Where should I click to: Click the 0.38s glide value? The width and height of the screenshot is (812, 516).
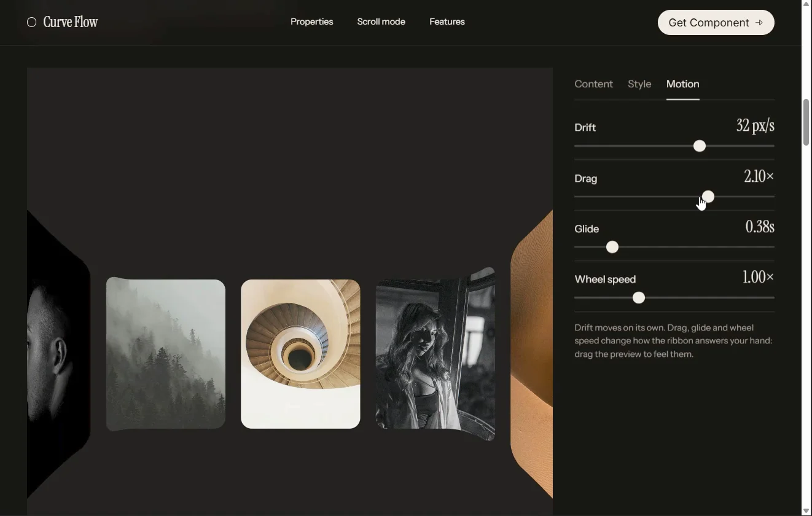point(760,227)
